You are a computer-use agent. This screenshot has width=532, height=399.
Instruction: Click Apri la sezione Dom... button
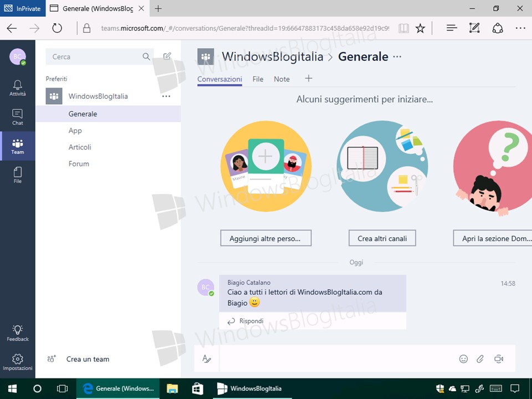coord(493,238)
